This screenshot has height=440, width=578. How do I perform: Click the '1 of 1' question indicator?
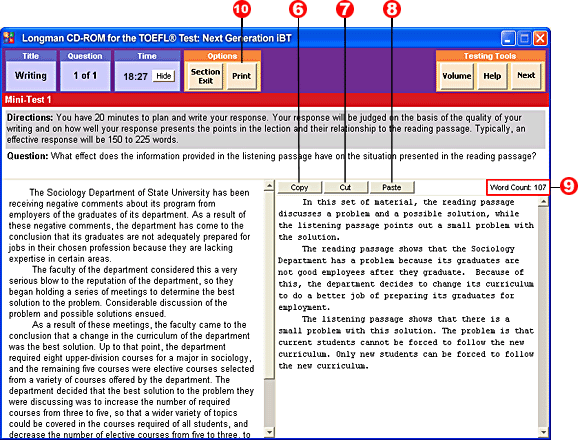[x=85, y=76]
